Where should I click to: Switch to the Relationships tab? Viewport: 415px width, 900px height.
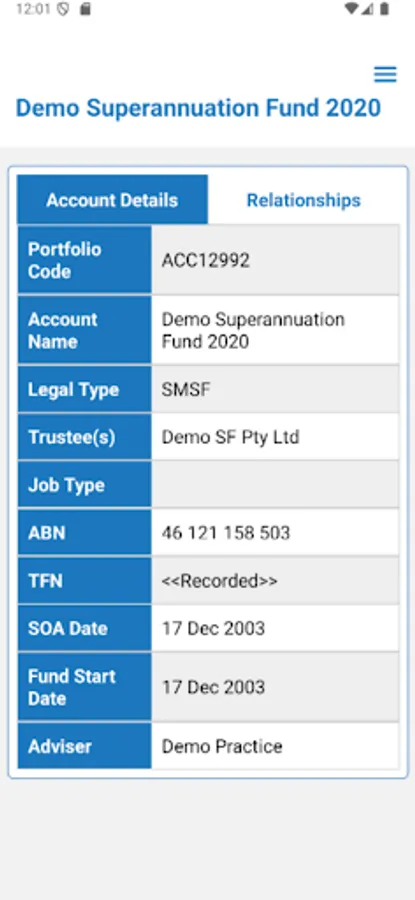pyautogui.click(x=304, y=200)
